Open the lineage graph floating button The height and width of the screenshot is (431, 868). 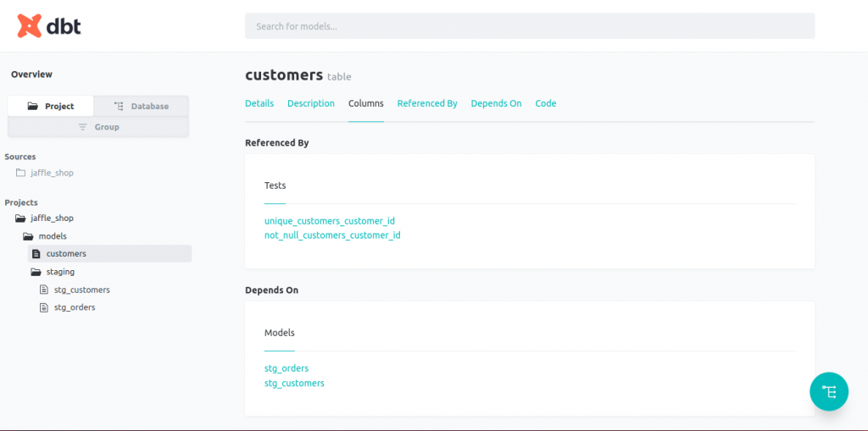pyautogui.click(x=829, y=392)
